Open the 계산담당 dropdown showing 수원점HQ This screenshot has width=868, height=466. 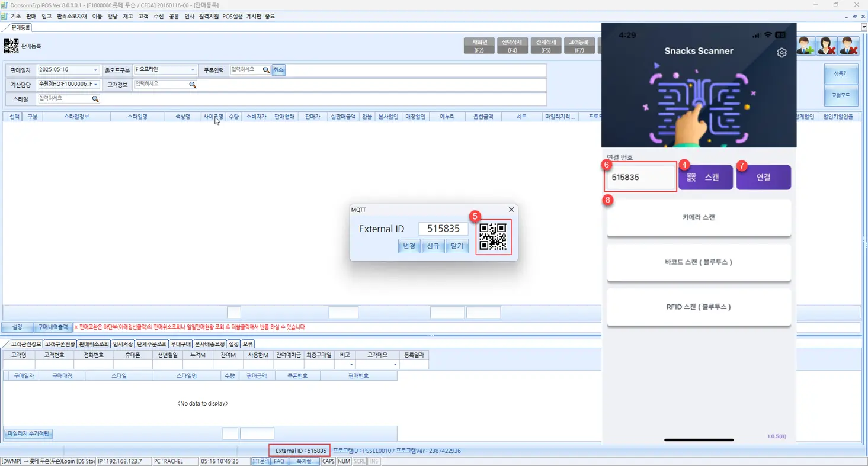tap(95, 85)
